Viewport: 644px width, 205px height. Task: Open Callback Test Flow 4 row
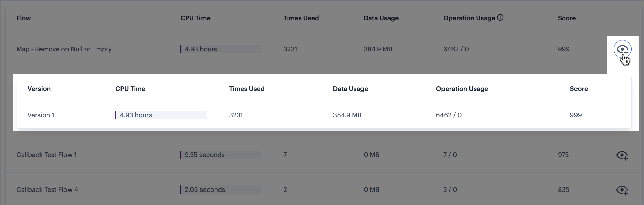pos(47,190)
